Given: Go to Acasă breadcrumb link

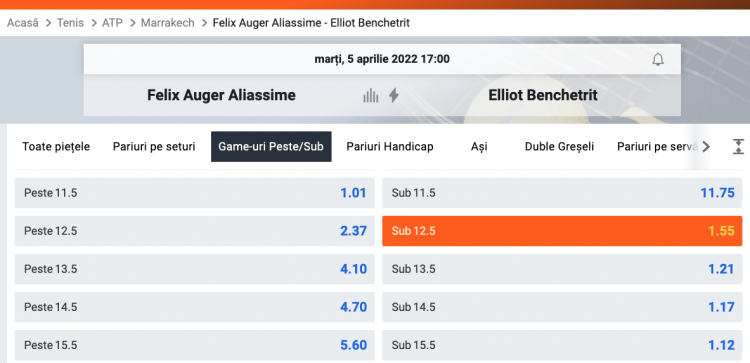Looking at the screenshot, I should click(22, 22).
